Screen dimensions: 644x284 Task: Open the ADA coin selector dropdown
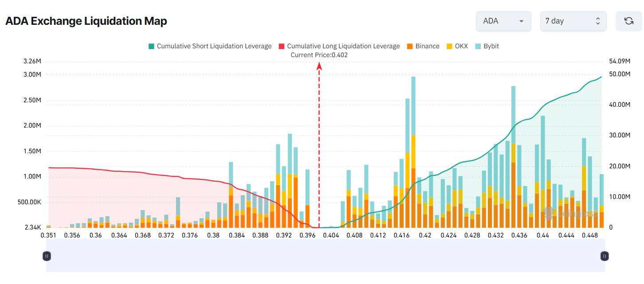(503, 21)
